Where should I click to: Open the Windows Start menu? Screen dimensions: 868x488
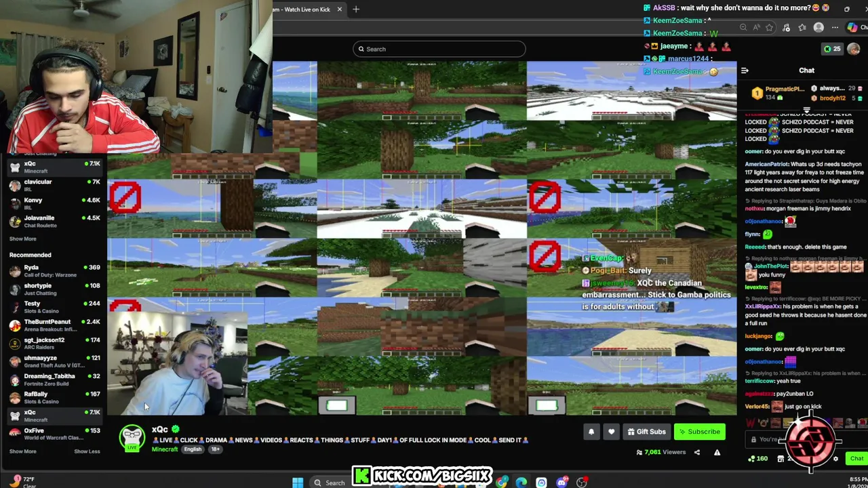tap(298, 483)
